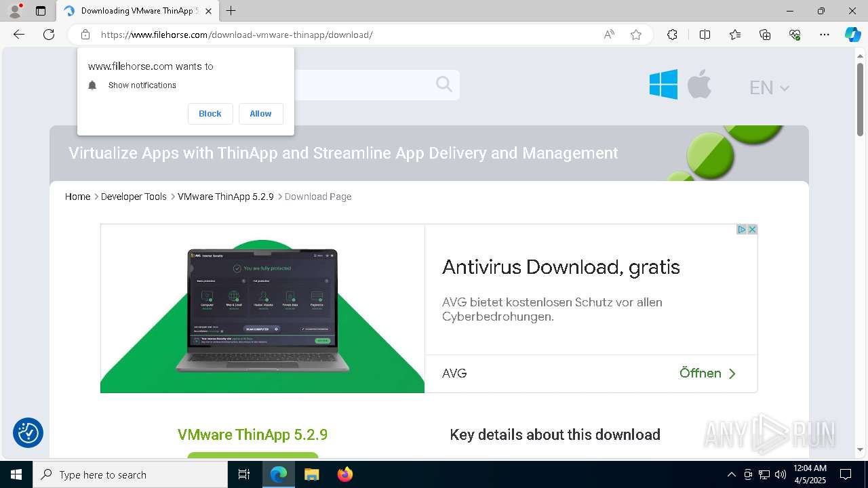868x488 pixels.
Task: Go to Home breadcrumb
Action: click(x=77, y=197)
